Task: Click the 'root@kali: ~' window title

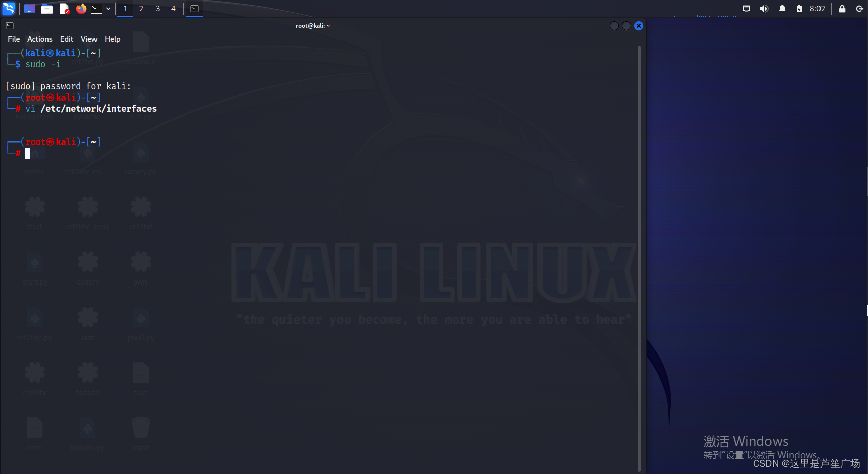Action: click(313, 26)
